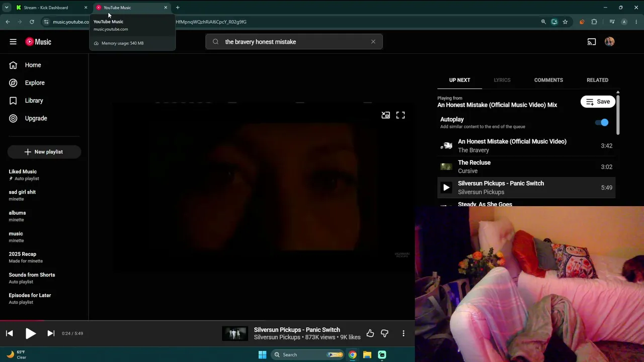The height and width of the screenshot is (362, 644).
Task: Enter miniplayer mode on the video
Action: [x=385, y=115]
